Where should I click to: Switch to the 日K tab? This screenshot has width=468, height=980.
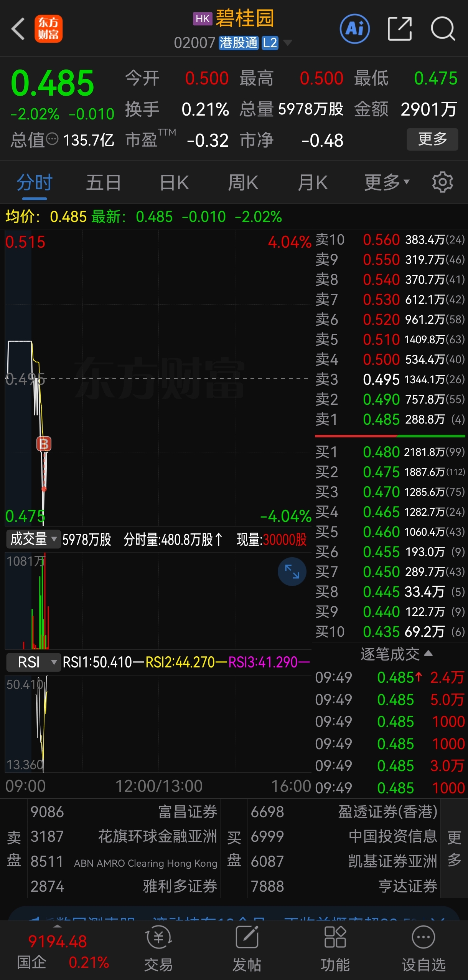(174, 182)
